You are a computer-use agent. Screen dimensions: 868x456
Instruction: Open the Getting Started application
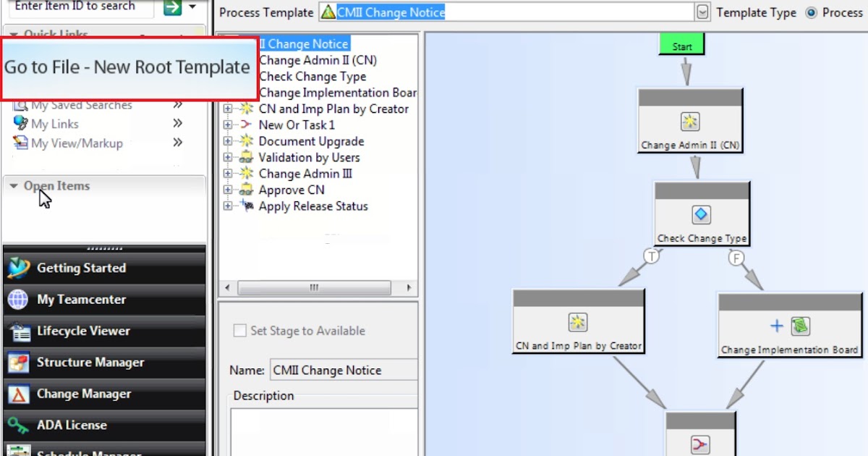pos(104,268)
